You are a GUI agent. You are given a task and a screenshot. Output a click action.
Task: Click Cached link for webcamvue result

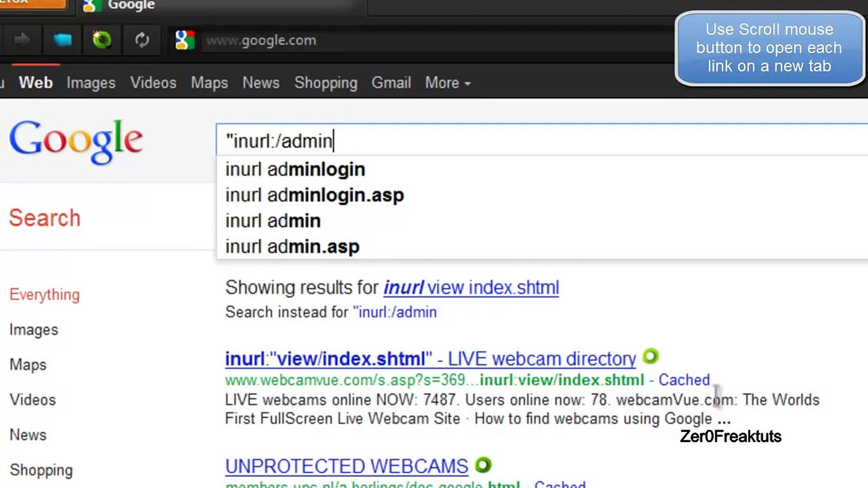click(684, 380)
